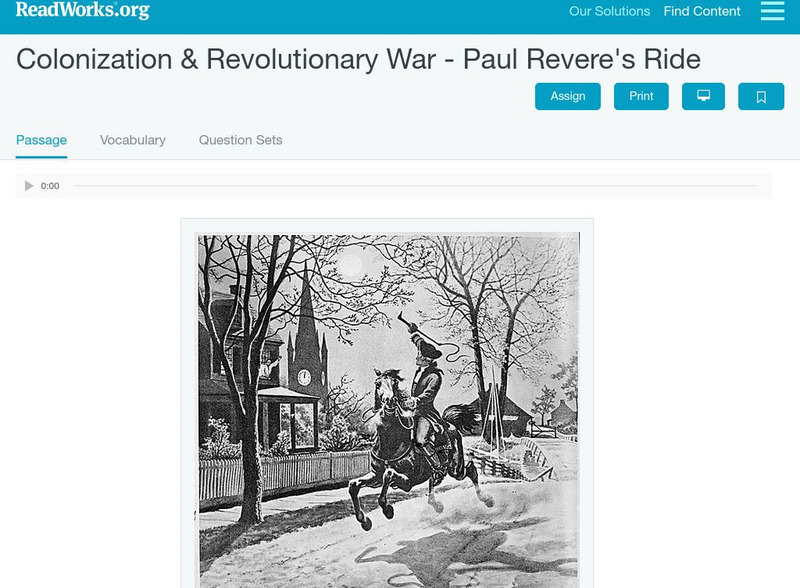Click the moon in the illustration sky
800x588 pixels.
351,265
